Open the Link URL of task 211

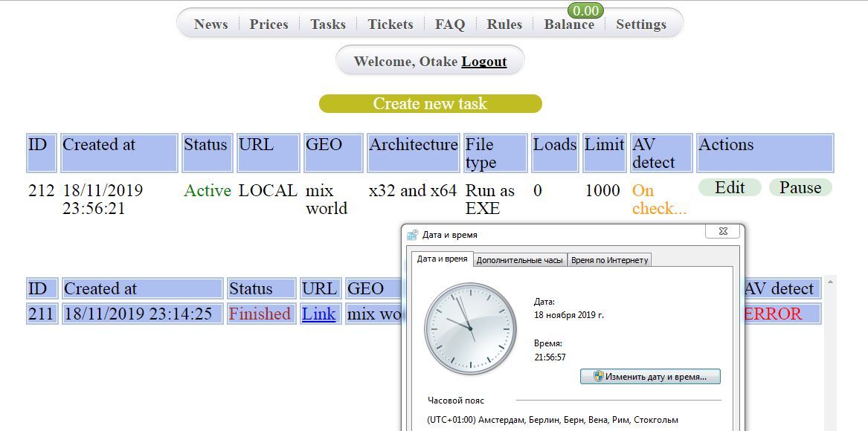point(319,314)
